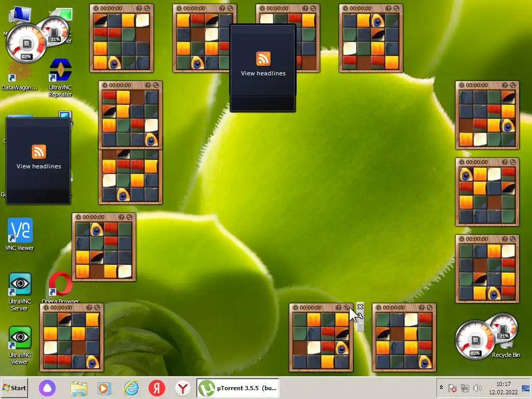
Task: Select the UltraVNC Viewer desktop icon
Action: pyautogui.click(x=20, y=345)
